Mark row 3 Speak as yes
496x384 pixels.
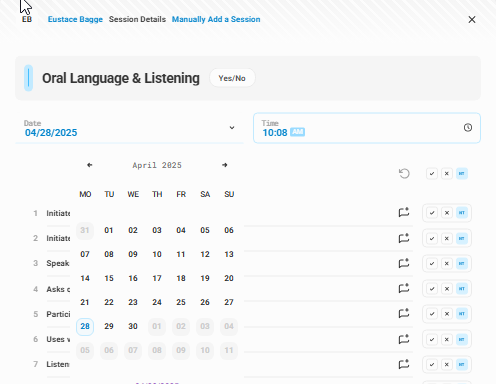pyautogui.click(x=432, y=263)
